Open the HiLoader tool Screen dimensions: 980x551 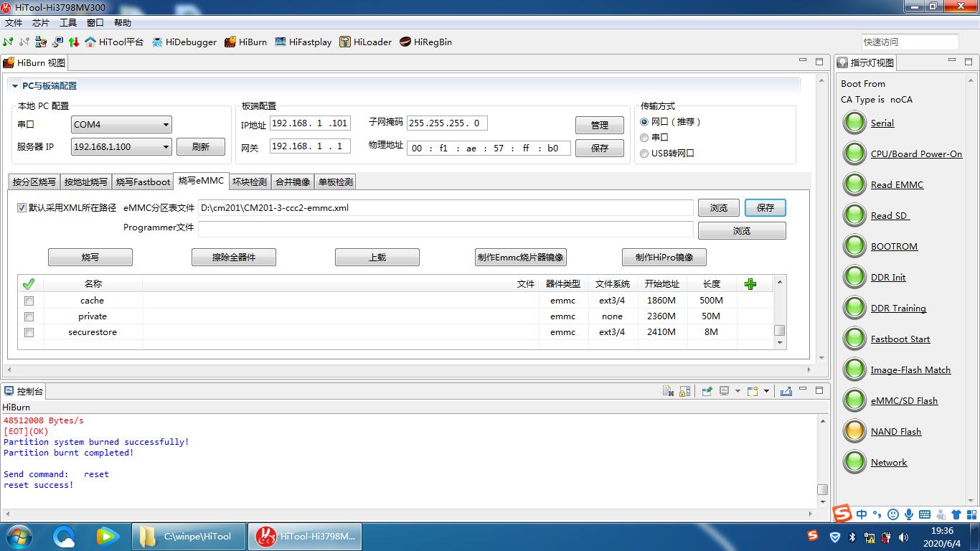click(365, 42)
